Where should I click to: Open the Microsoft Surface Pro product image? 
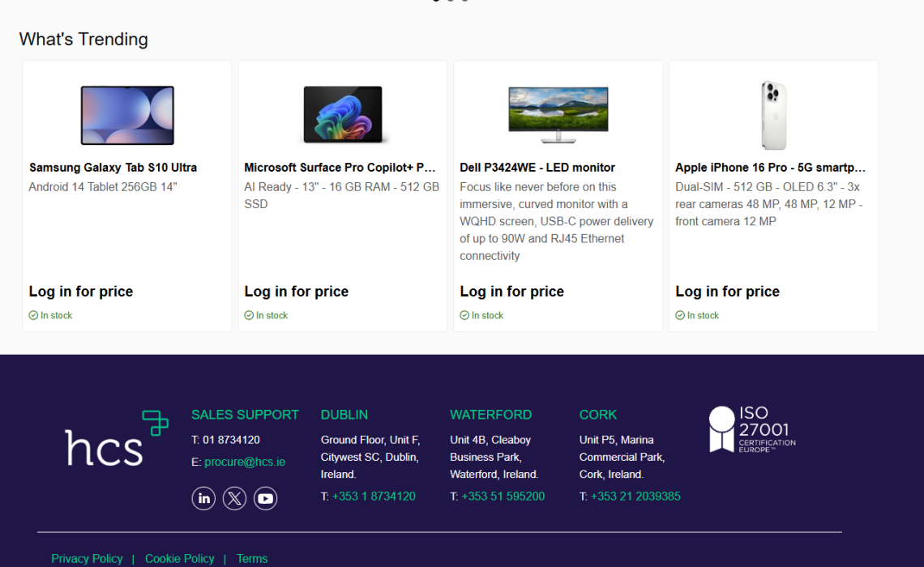pyautogui.click(x=343, y=115)
